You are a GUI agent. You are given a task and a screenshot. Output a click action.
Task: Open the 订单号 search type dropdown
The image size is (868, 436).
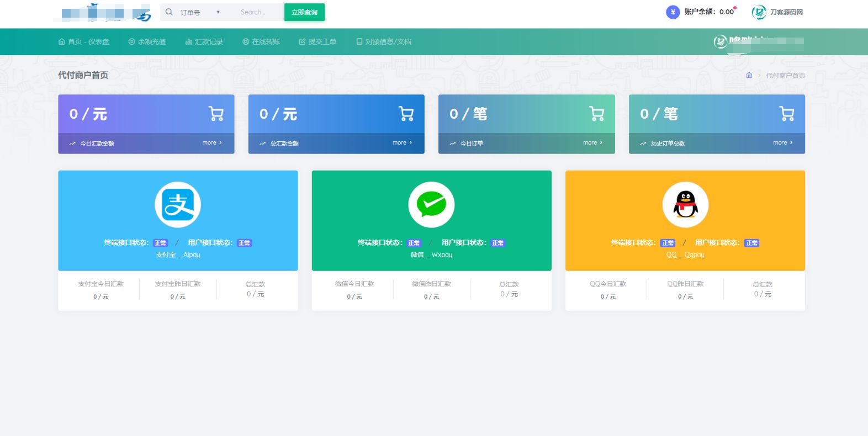(x=200, y=12)
